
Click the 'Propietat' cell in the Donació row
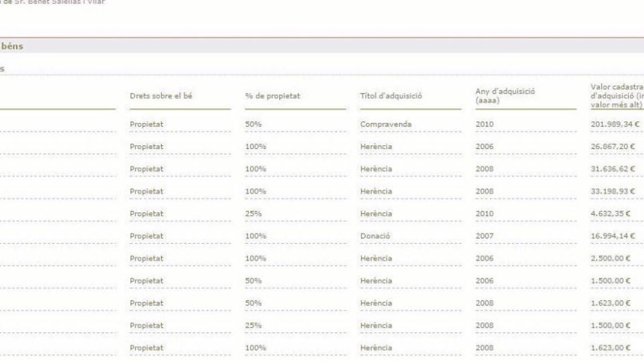pyautogui.click(x=146, y=236)
